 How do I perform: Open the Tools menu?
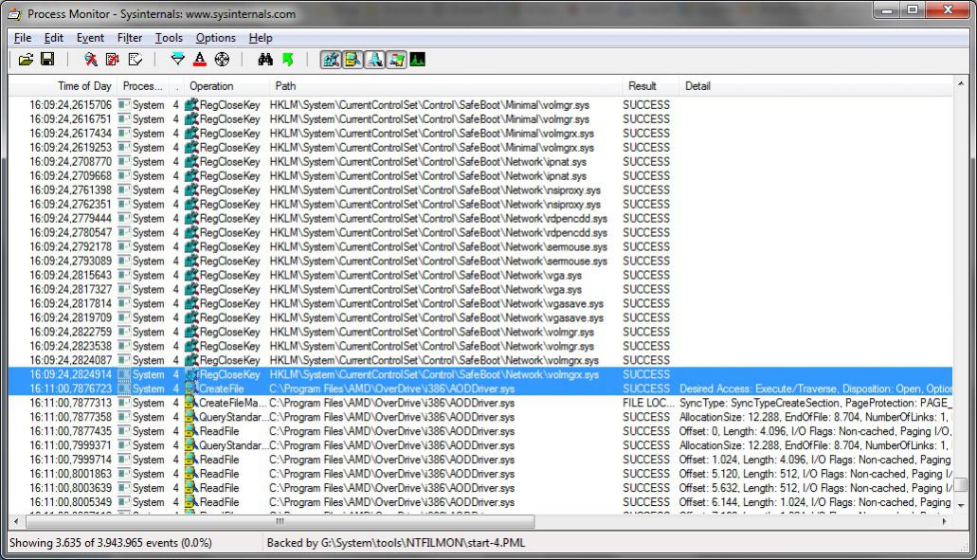click(x=169, y=38)
